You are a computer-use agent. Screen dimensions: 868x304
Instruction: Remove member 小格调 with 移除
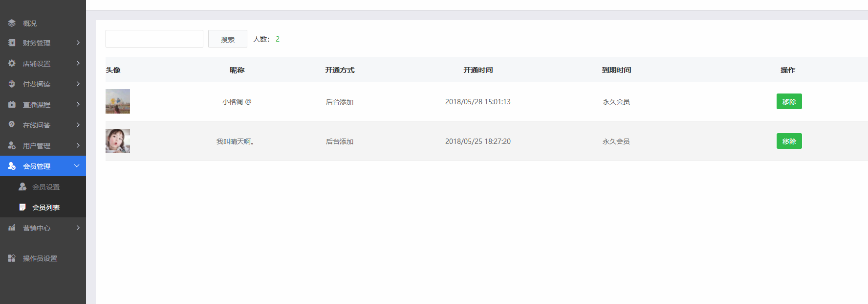pos(789,101)
